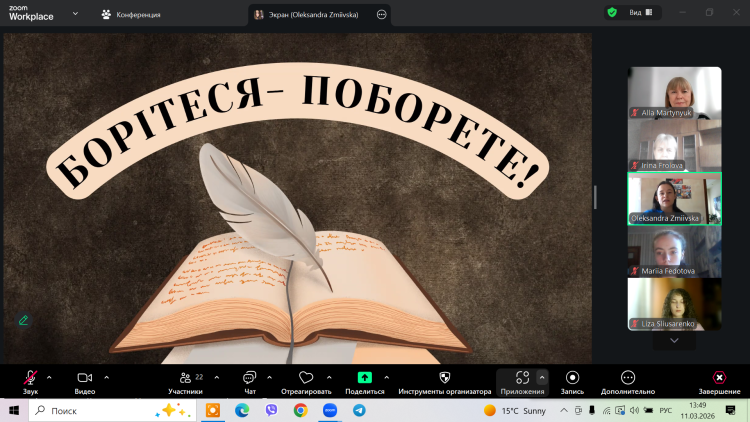This screenshot has height=422, width=750.
Task: Click the green encryption shield icon
Action: point(612,12)
